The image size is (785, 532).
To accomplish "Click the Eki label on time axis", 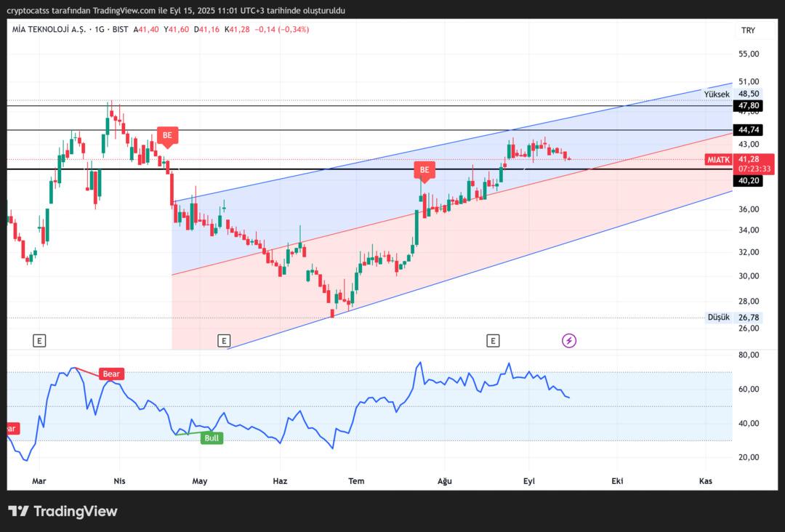I will pos(617,481).
